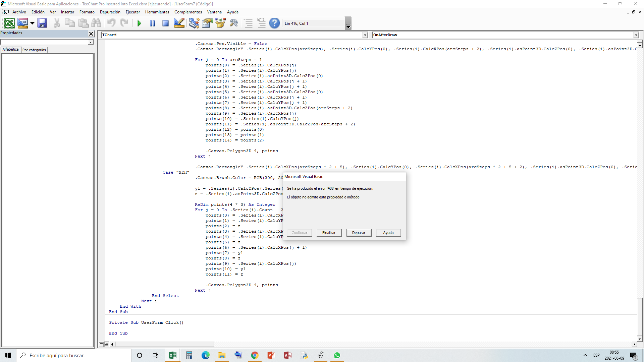
Task: Click the Cut scissors icon
Action: click(x=57, y=23)
